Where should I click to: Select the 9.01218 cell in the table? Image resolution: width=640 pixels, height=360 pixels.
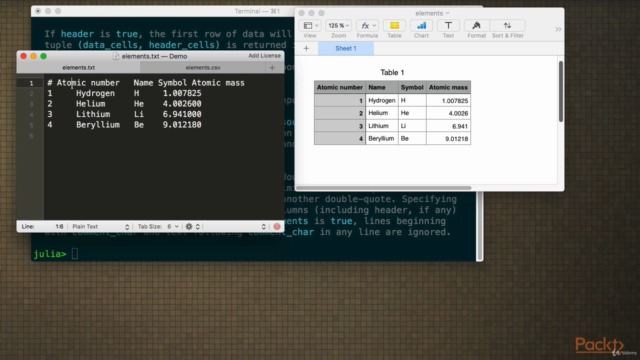pos(448,139)
